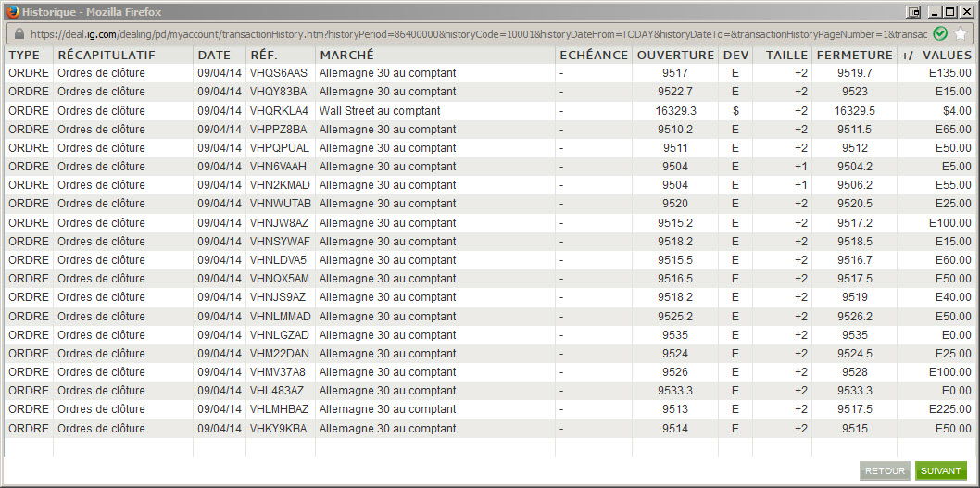
Task: Click the RÉCAPITULATIF column header
Action: coord(107,55)
